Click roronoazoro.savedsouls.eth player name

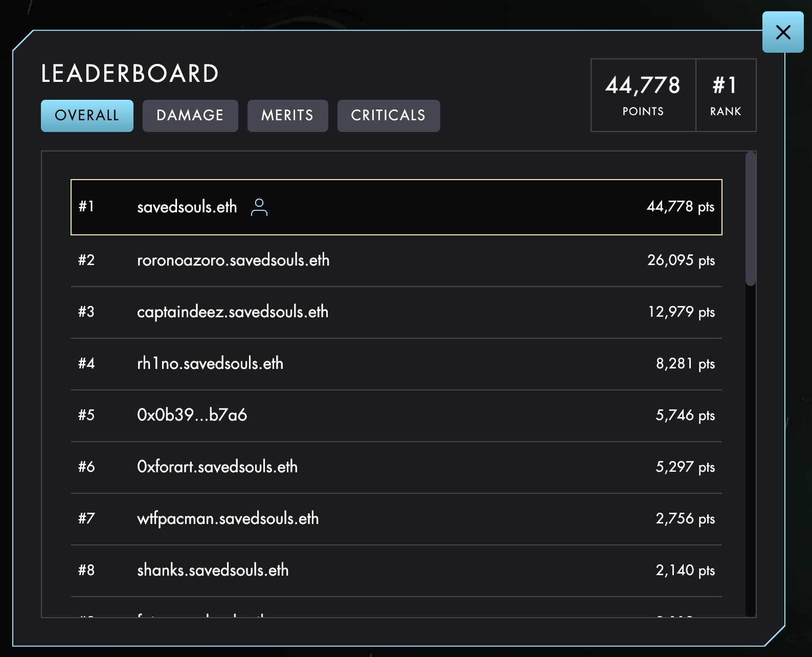[x=233, y=260]
